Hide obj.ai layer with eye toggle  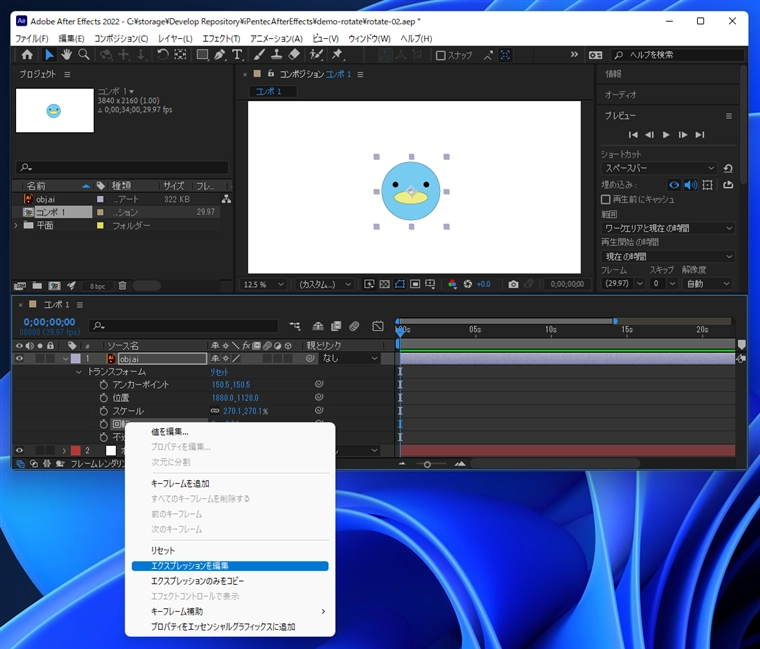pyautogui.click(x=19, y=359)
